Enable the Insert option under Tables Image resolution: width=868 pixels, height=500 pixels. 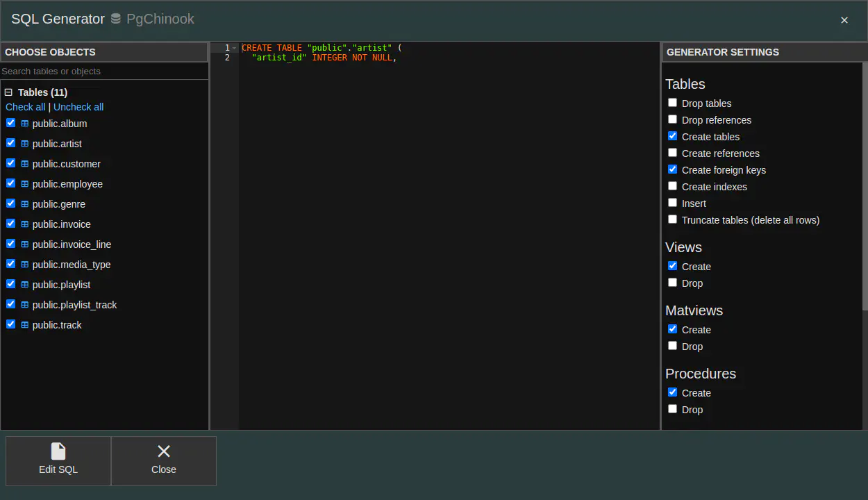672,203
